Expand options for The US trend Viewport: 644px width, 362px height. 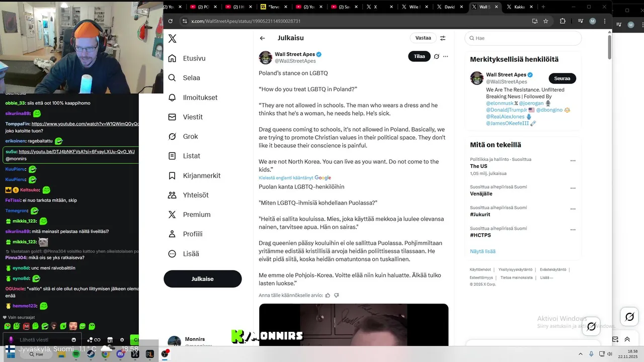click(x=573, y=161)
